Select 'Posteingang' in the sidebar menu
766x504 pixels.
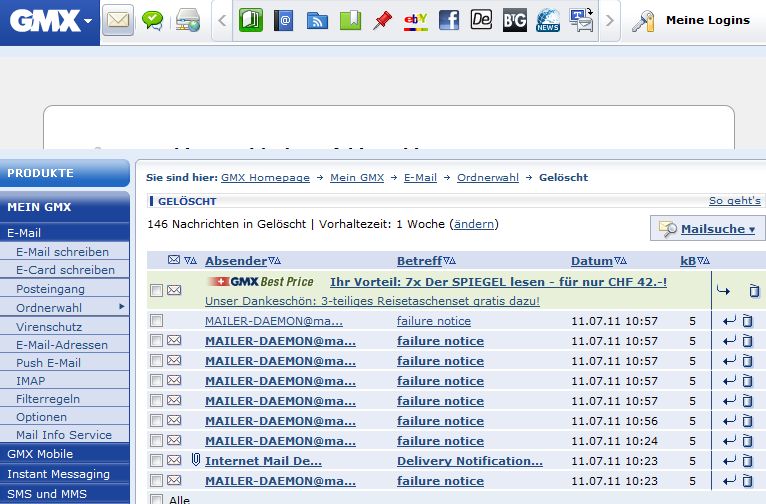[49, 289]
